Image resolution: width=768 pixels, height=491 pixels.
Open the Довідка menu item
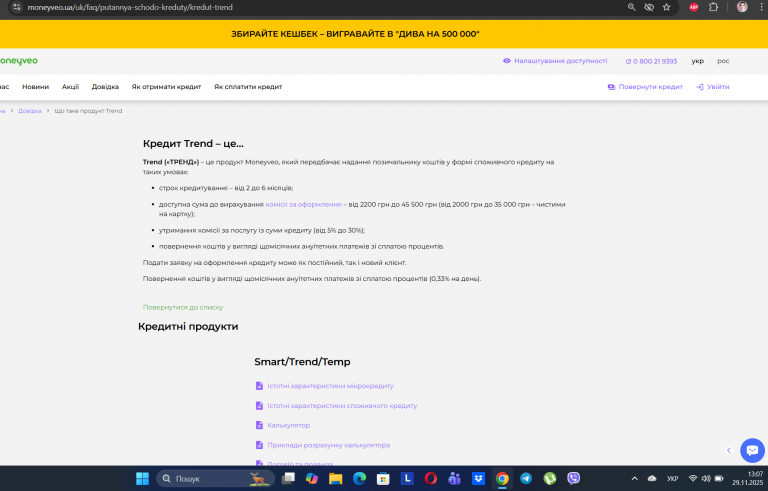pyautogui.click(x=105, y=87)
